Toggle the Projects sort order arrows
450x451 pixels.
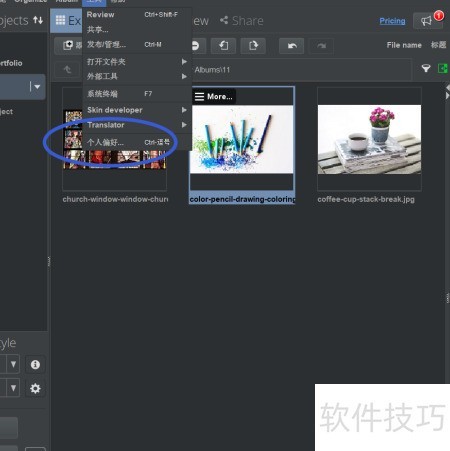click(x=38, y=20)
